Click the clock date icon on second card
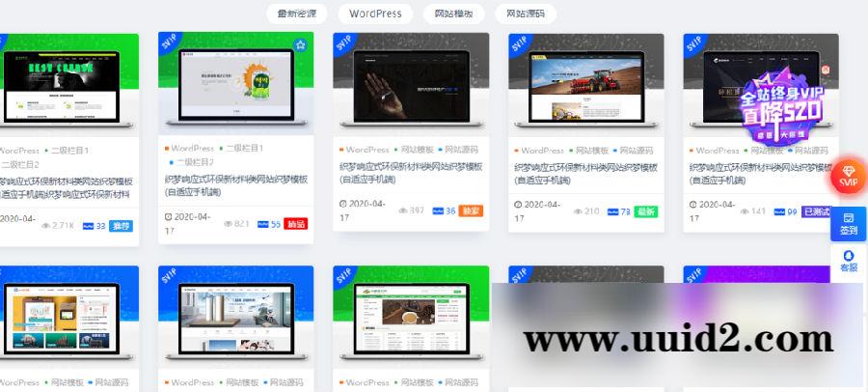 tap(169, 223)
